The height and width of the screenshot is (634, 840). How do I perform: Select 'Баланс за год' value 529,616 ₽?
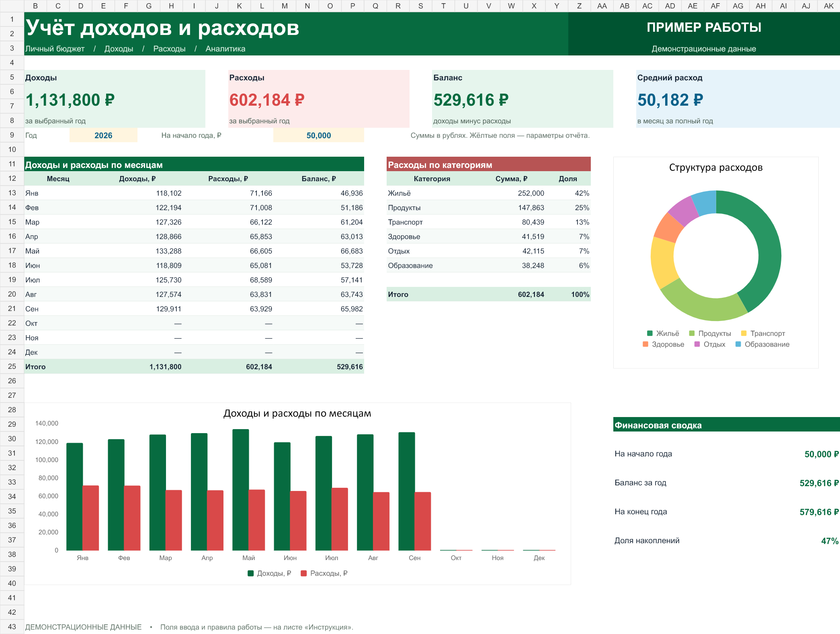[819, 483]
